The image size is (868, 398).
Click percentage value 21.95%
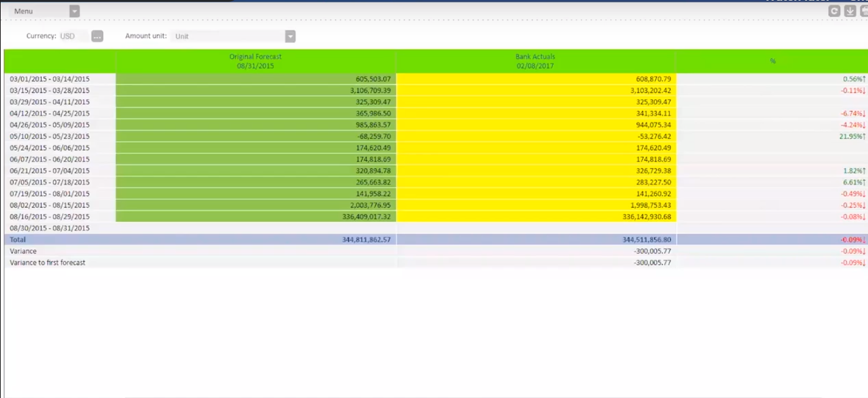pyautogui.click(x=852, y=136)
